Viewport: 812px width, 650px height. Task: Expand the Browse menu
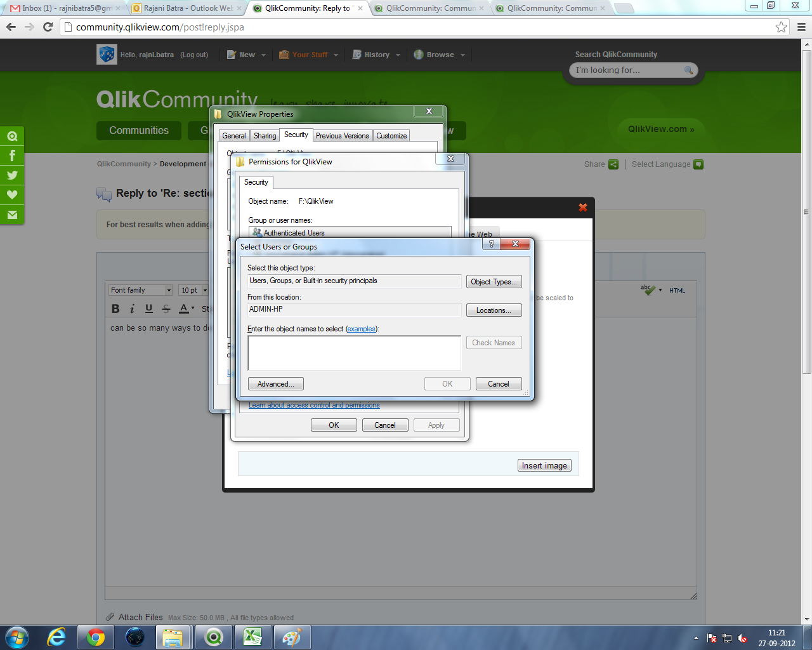(440, 55)
